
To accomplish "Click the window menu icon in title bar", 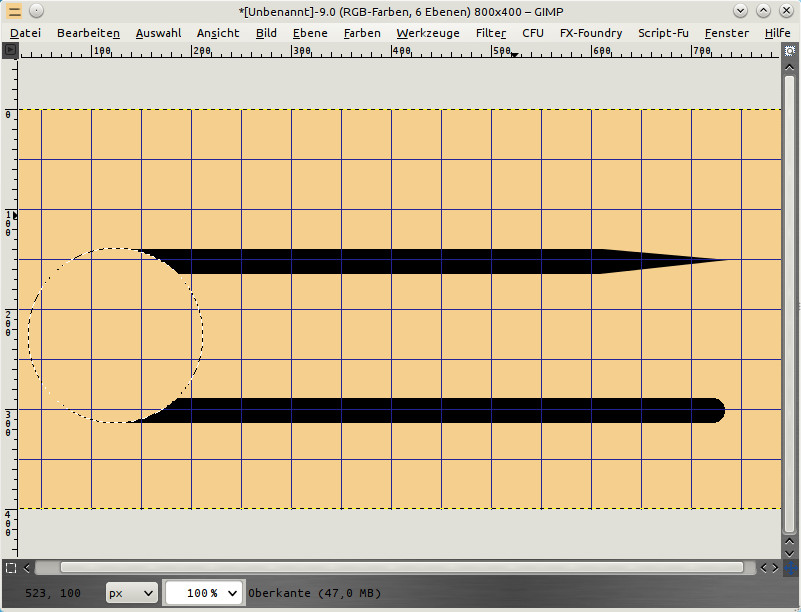I will [x=14, y=11].
